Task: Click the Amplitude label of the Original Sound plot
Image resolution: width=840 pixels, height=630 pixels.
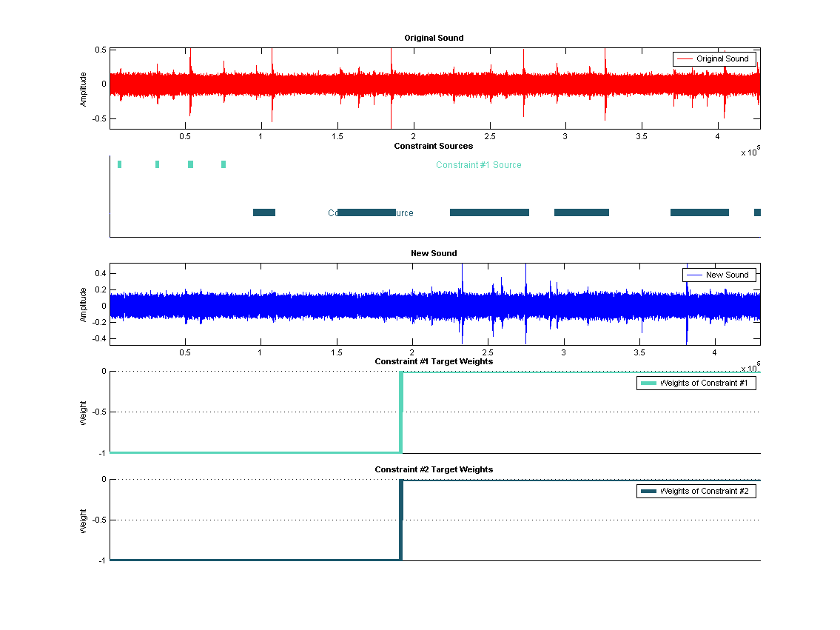Action: (x=84, y=89)
